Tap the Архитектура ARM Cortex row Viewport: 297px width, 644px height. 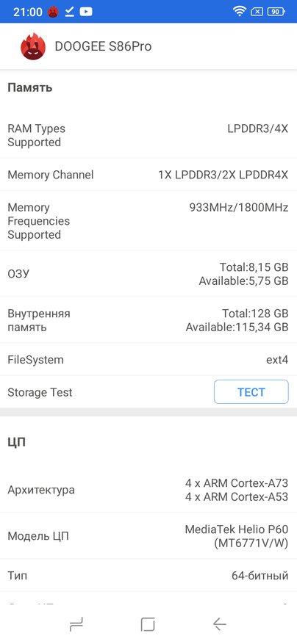tap(148, 490)
